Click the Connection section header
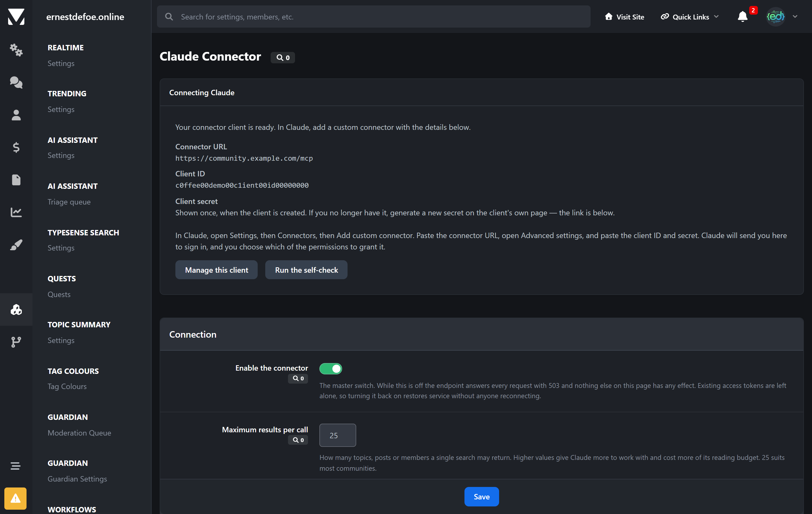Image resolution: width=812 pixels, height=514 pixels. pos(482,334)
